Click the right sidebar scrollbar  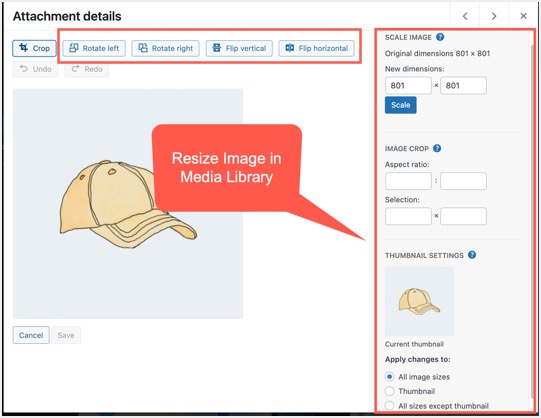click(531, 221)
